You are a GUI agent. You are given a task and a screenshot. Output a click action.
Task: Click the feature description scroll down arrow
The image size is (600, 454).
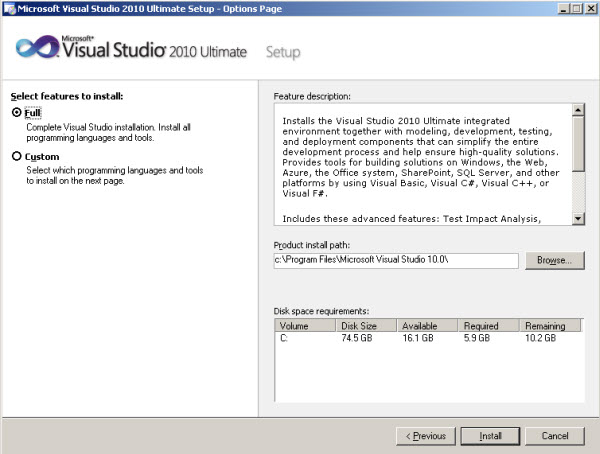point(578,219)
